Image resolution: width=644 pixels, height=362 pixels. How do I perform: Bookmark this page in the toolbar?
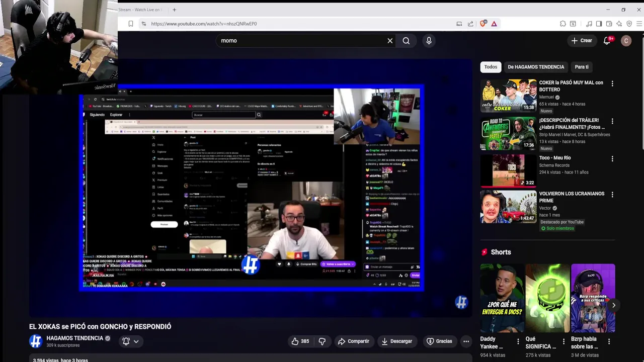click(x=131, y=24)
